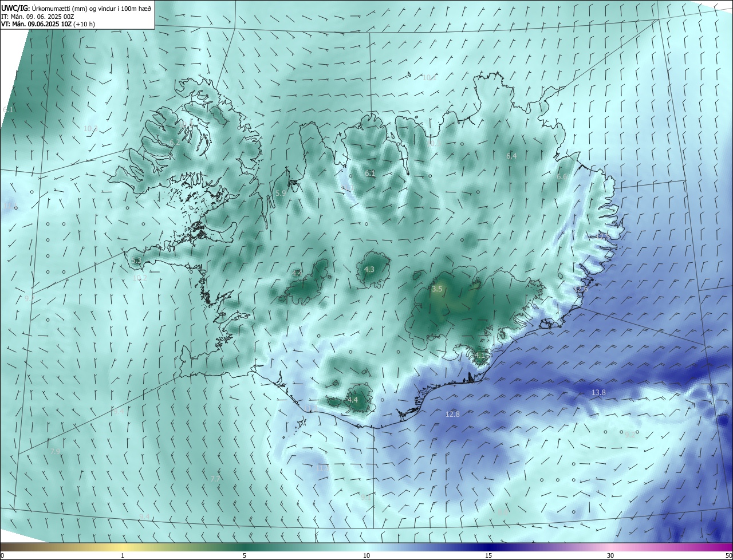Click the 6.2 value in the Westfjords
The width and height of the screenshot is (733, 560).
[175, 142]
